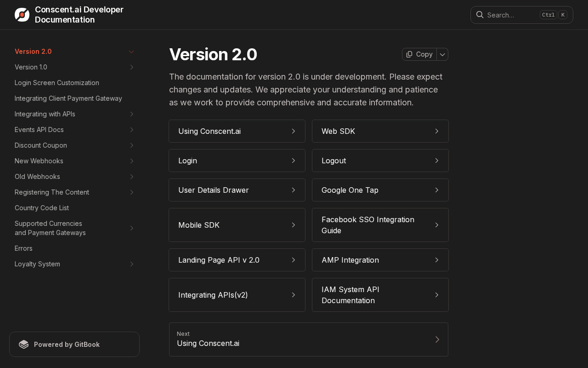The height and width of the screenshot is (368, 588).
Task: Click the arrow on the Web SDK card
Action: (x=437, y=131)
